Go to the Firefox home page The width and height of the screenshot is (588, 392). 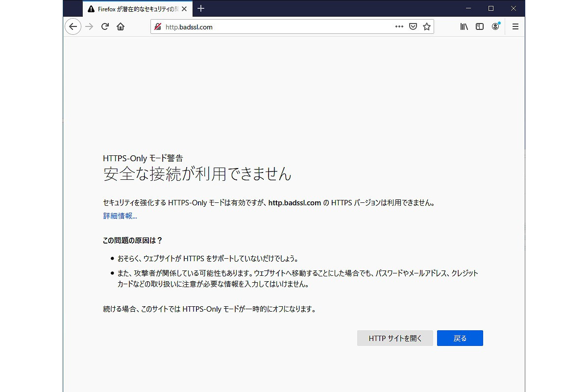[121, 27]
